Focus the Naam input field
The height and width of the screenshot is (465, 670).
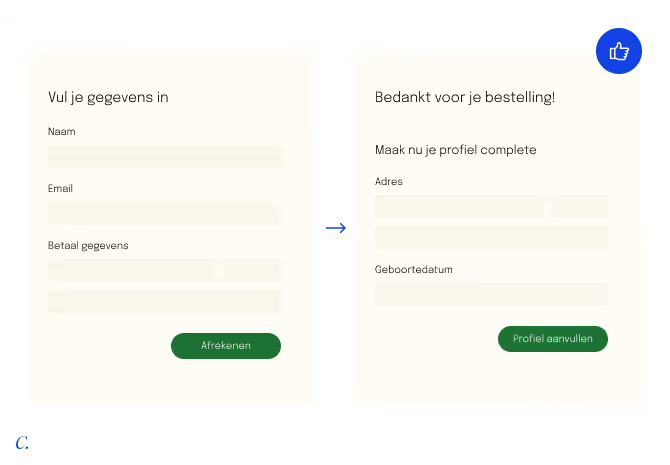pos(165,156)
